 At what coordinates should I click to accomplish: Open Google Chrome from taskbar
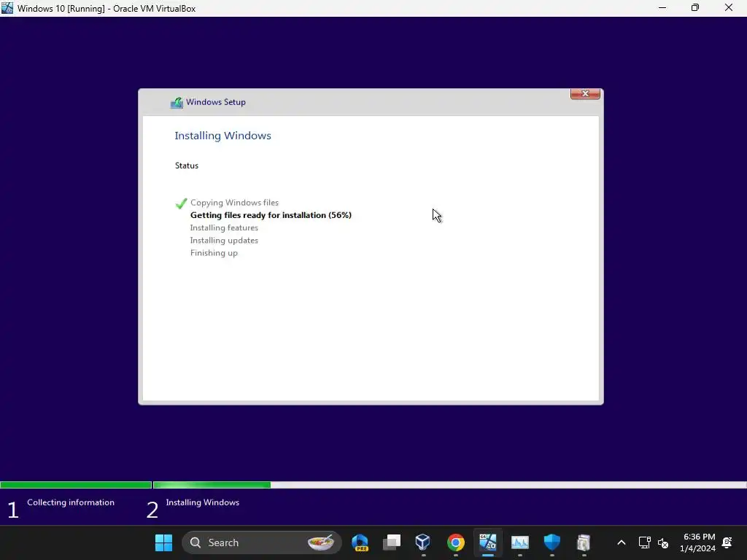click(x=455, y=542)
